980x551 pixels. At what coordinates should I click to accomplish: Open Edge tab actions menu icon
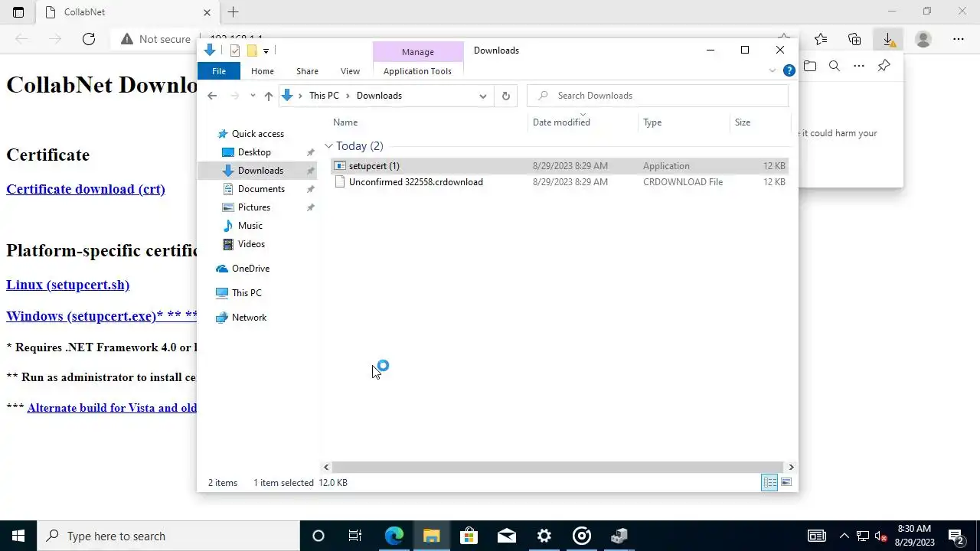pos(18,12)
